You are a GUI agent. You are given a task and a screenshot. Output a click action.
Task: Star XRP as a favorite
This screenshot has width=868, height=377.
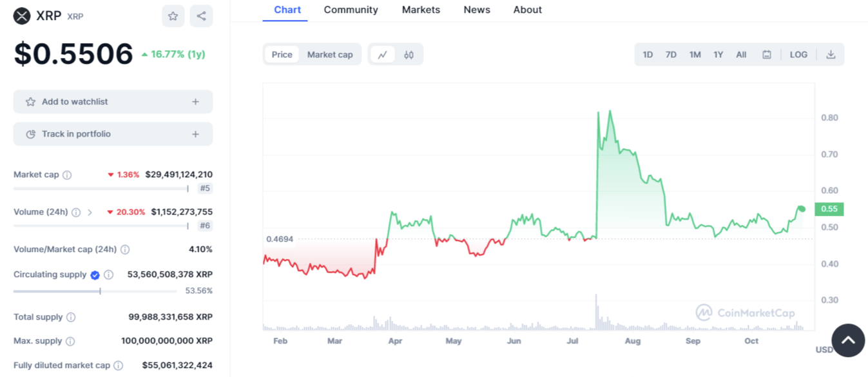coord(173,16)
